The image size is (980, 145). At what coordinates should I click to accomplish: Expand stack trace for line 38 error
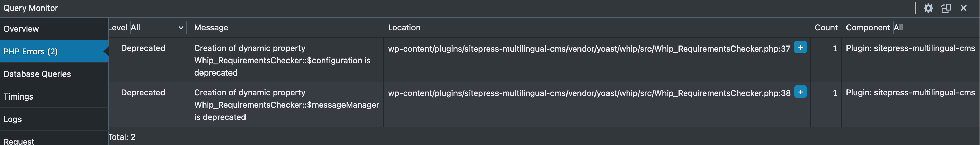pyautogui.click(x=800, y=92)
